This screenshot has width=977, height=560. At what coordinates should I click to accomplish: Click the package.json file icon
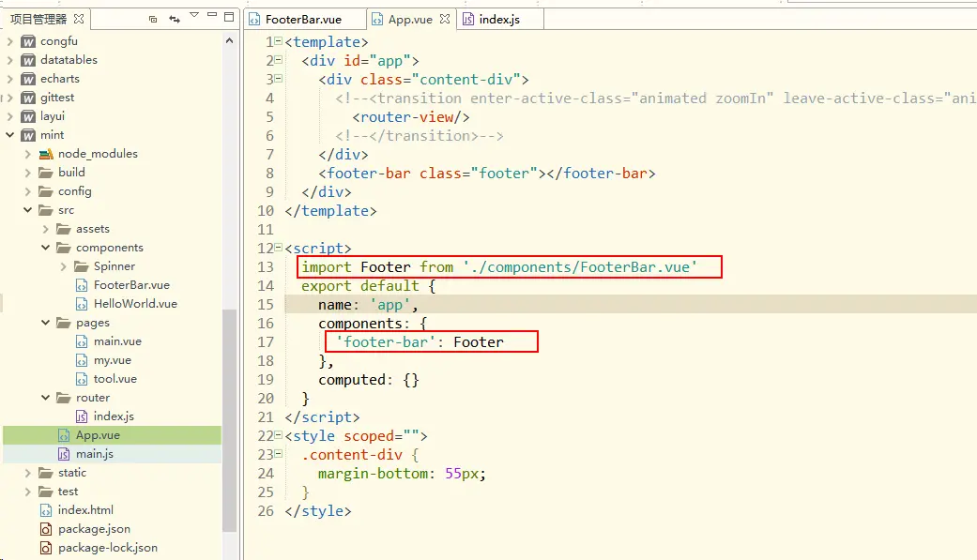(x=45, y=529)
